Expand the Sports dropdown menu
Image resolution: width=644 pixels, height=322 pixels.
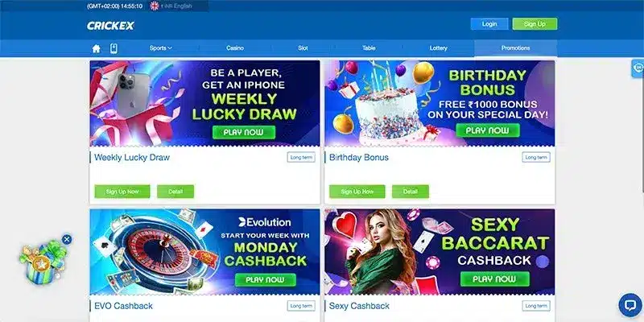160,48
